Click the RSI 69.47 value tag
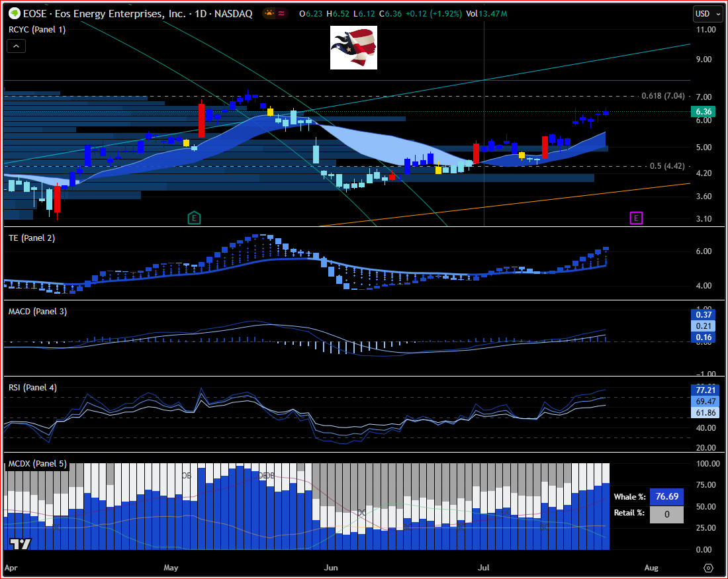Viewport: 728px width, 579px height. tap(705, 401)
